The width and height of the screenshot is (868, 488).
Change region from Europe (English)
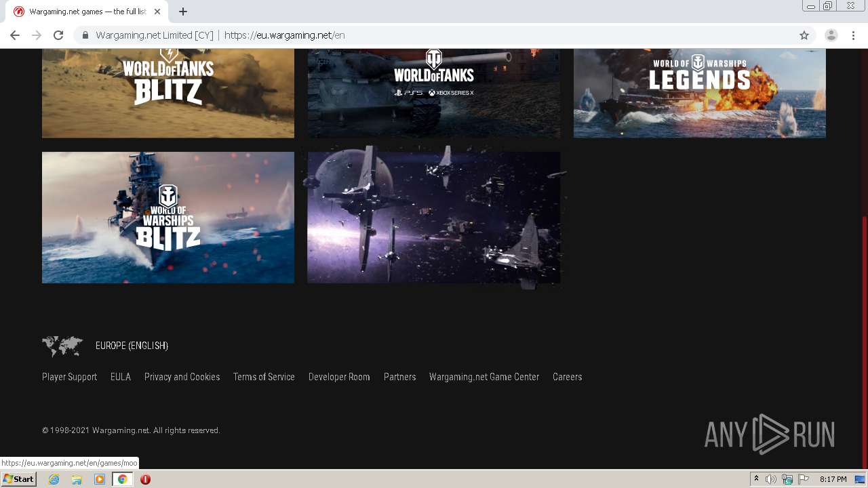(132, 346)
